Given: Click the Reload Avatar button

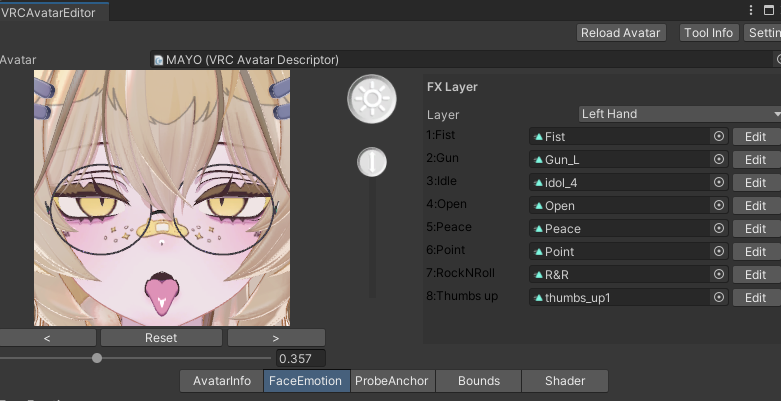Looking at the screenshot, I should [621, 33].
